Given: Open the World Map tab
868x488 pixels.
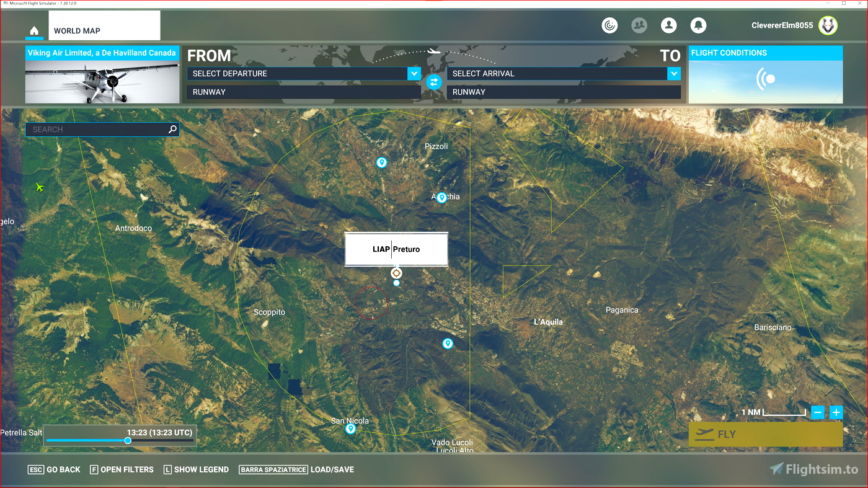Looking at the screenshot, I should (104, 26).
